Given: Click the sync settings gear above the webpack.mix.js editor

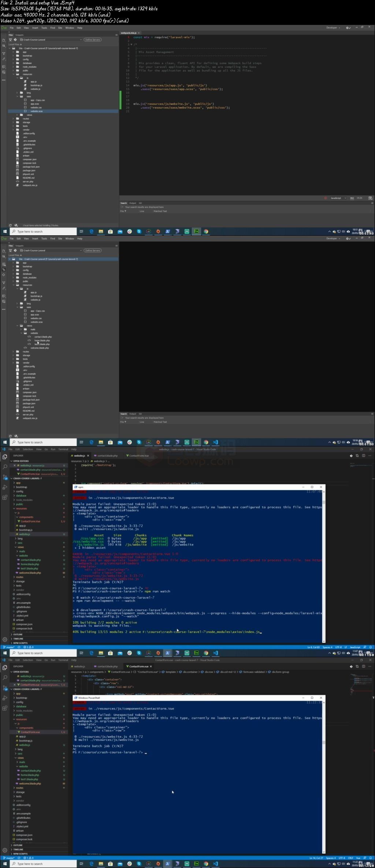Looking at the screenshot, I should tap(348, 28).
